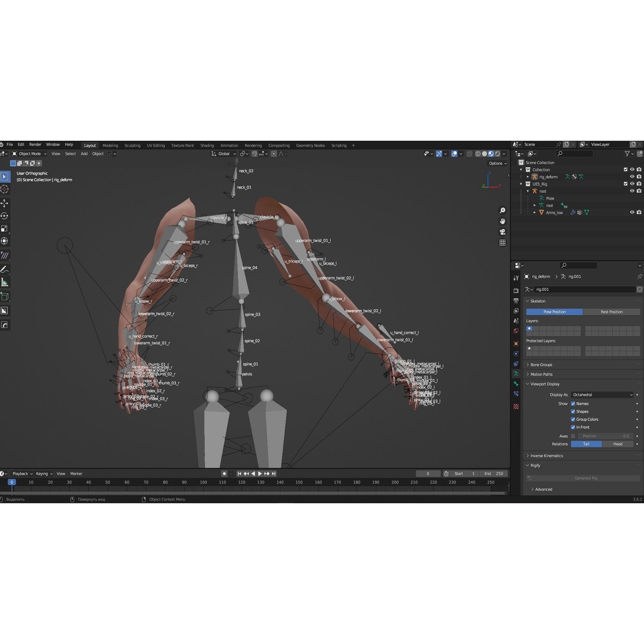
Task: Collapse the UE5_Rig collection
Action: point(522,184)
